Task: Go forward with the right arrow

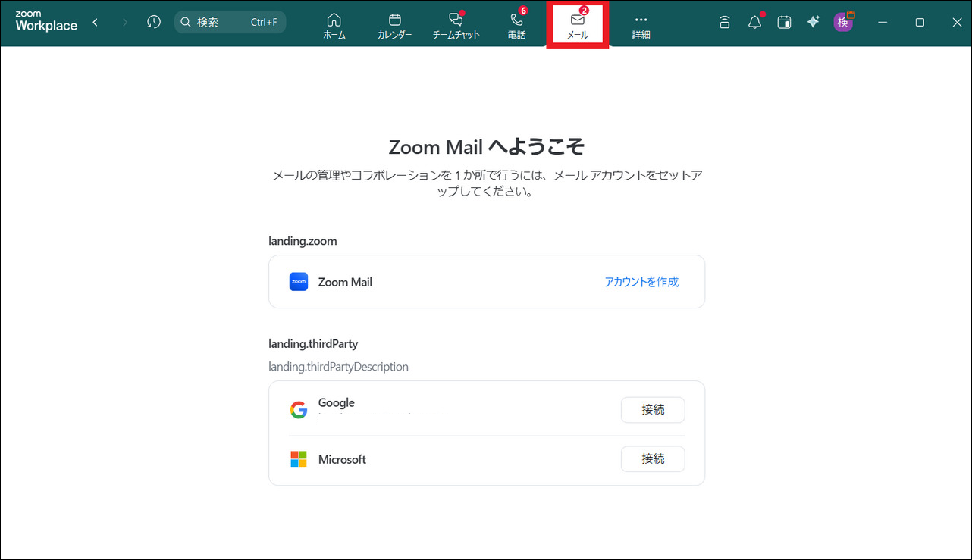Action: tap(125, 23)
